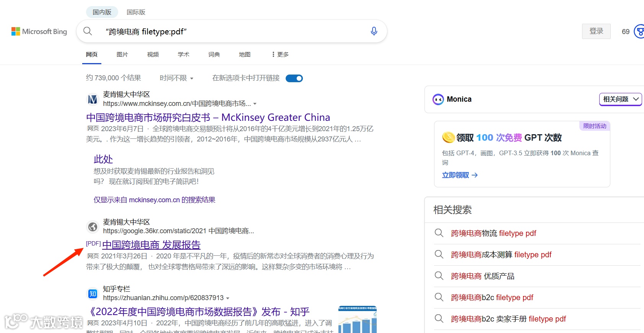Click the search magnifier icon in search box
Screen dimensions: 644x333
coord(88,31)
